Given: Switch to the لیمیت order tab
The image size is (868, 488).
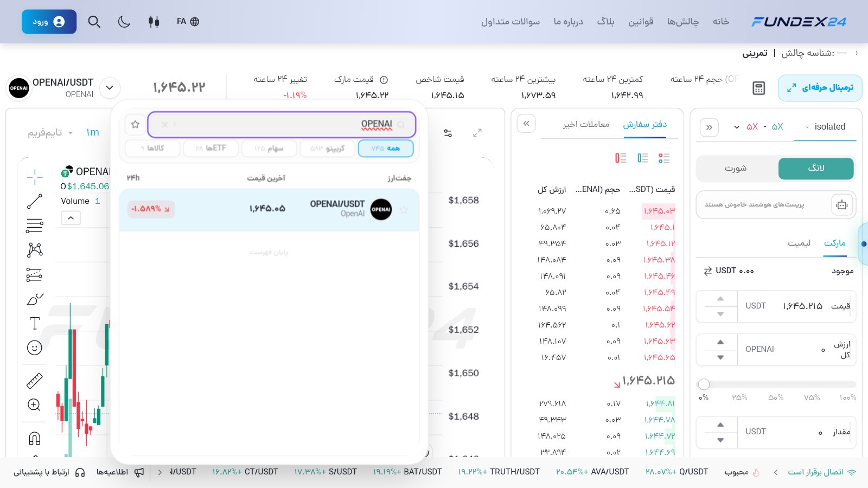Looking at the screenshot, I should (x=799, y=243).
